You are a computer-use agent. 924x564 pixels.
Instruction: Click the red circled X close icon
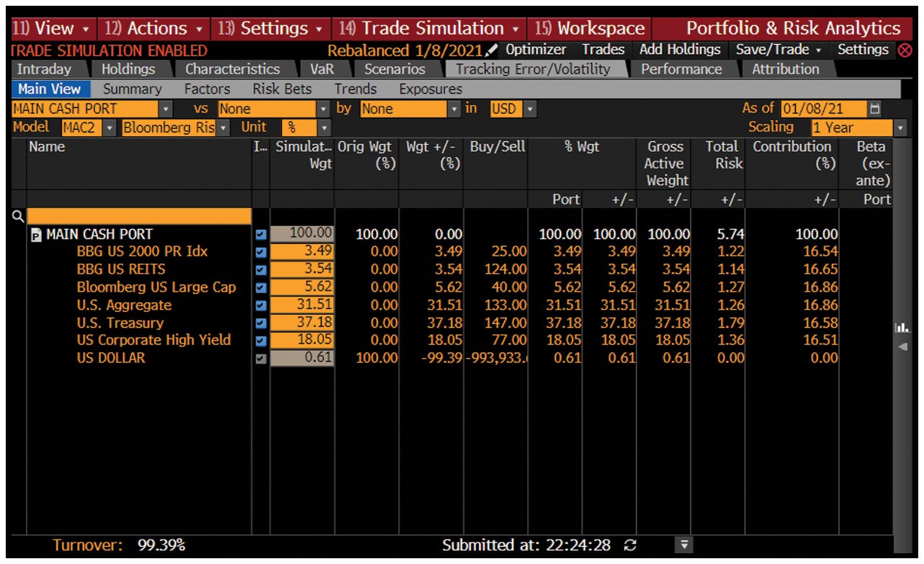coord(904,50)
